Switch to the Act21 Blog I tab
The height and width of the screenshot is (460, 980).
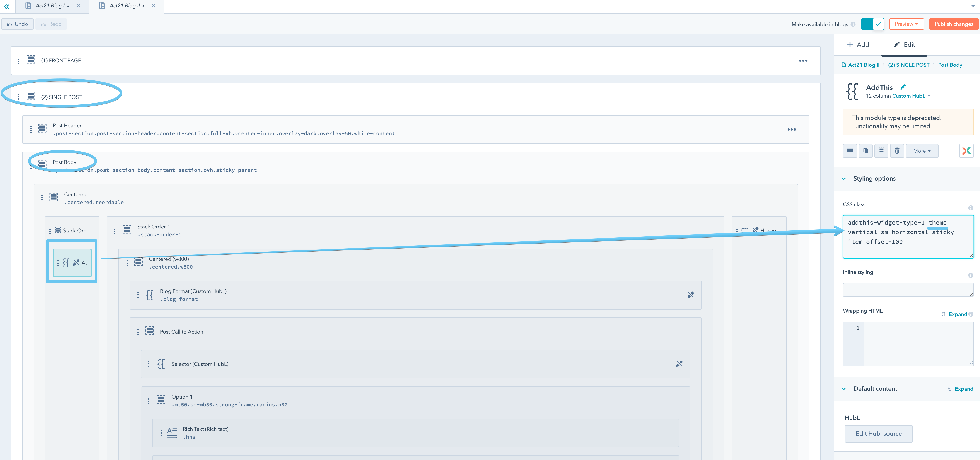click(50, 6)
